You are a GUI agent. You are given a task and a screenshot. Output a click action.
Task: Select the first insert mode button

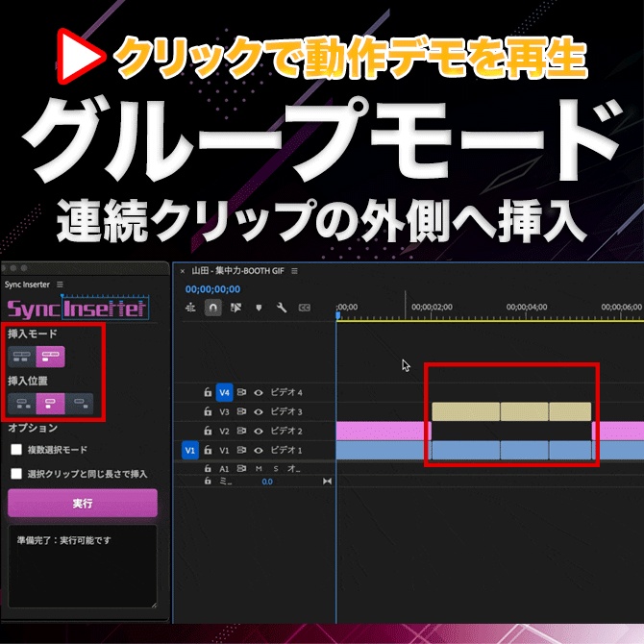(22, 357)
